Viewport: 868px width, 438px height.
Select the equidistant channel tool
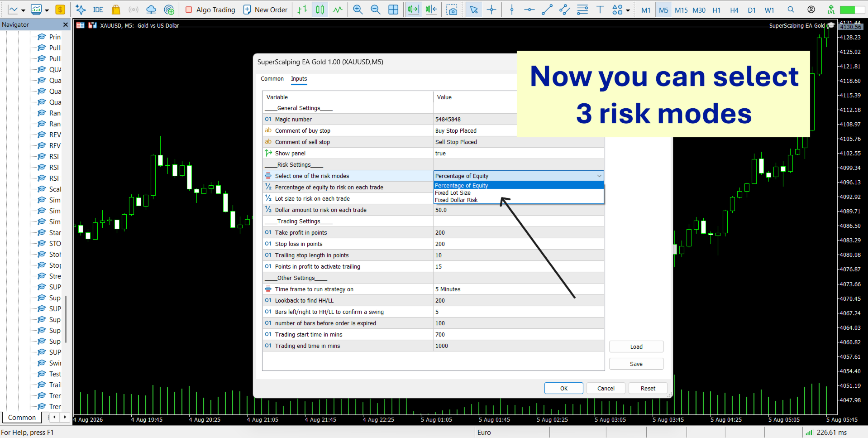pyautogui.click(x=564, y=10)
